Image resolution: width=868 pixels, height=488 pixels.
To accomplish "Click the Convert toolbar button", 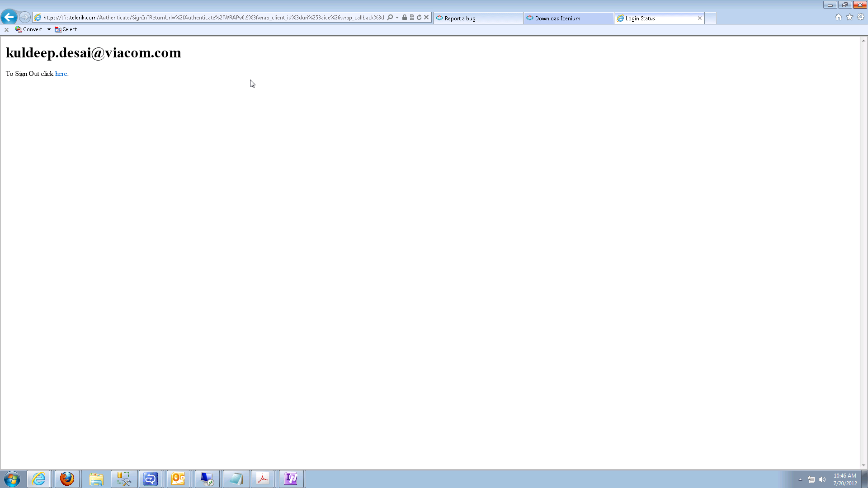I will pyautogui.click(x=29, y=29).
